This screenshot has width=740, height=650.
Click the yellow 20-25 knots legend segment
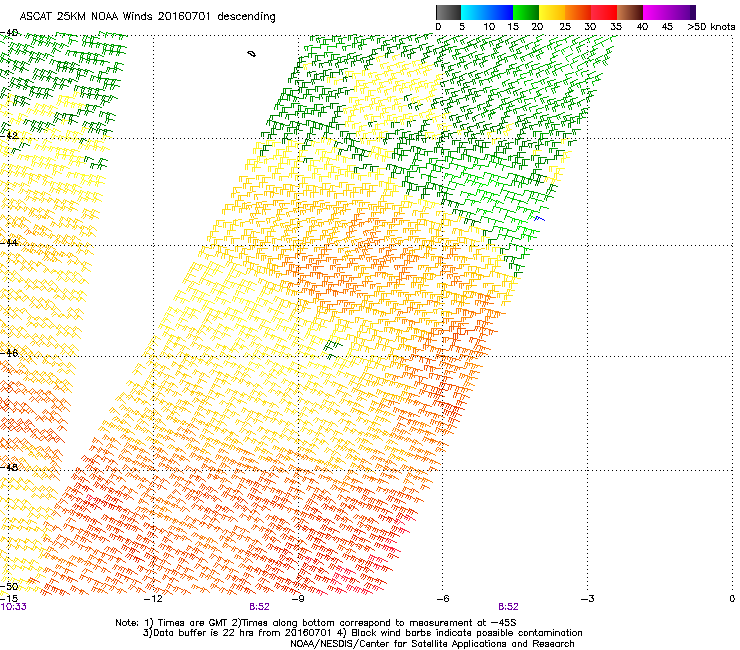[x=551, y=12]
